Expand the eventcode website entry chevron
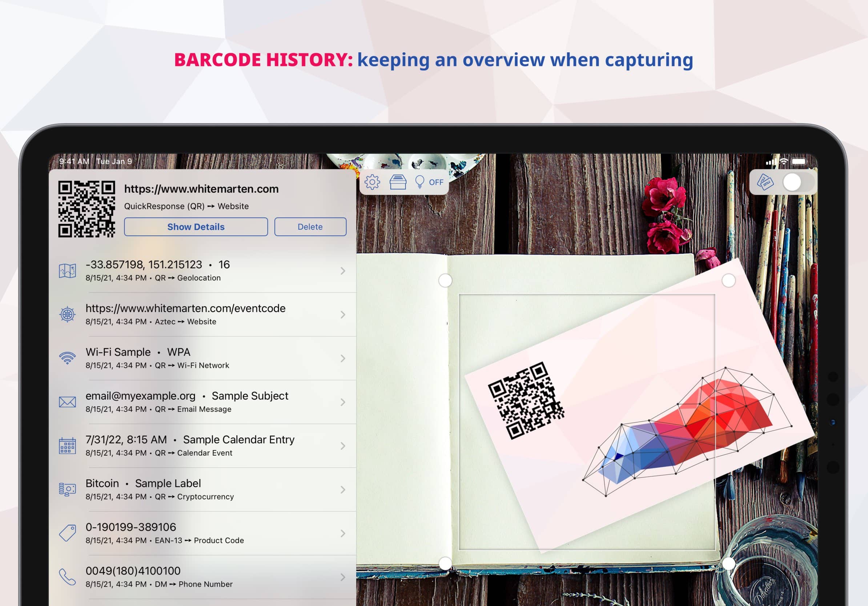The height and width of the screenshot is (606, 868). click(343, 315)
